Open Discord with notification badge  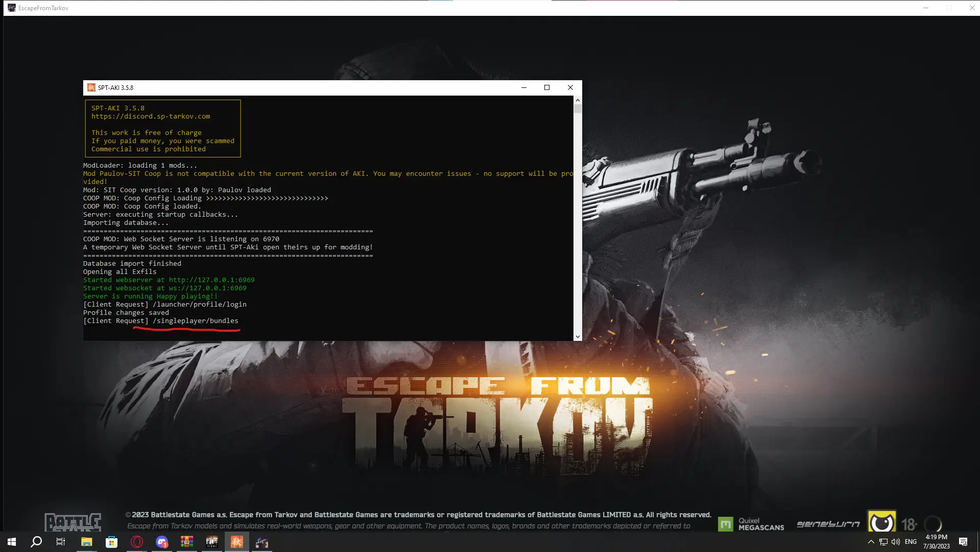coord(161,542)
